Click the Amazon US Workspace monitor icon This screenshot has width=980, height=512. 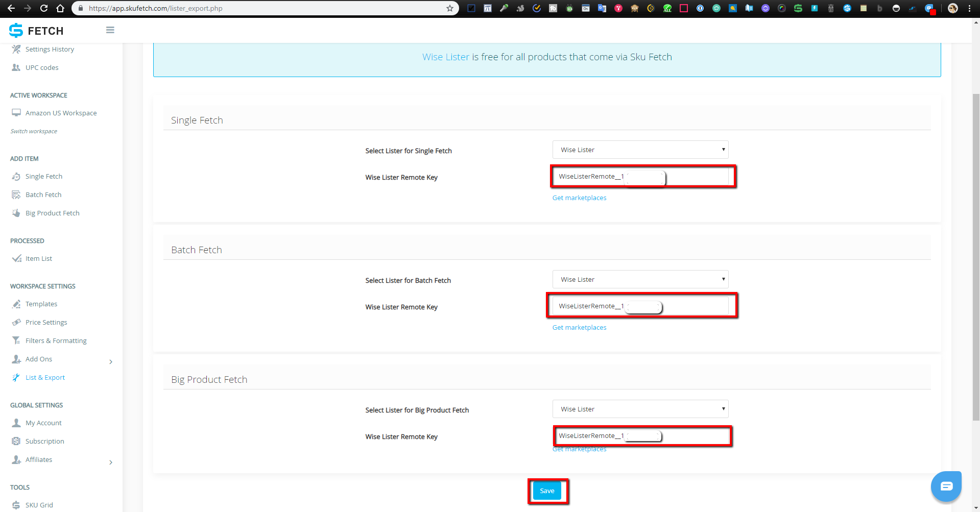point(16,113)
